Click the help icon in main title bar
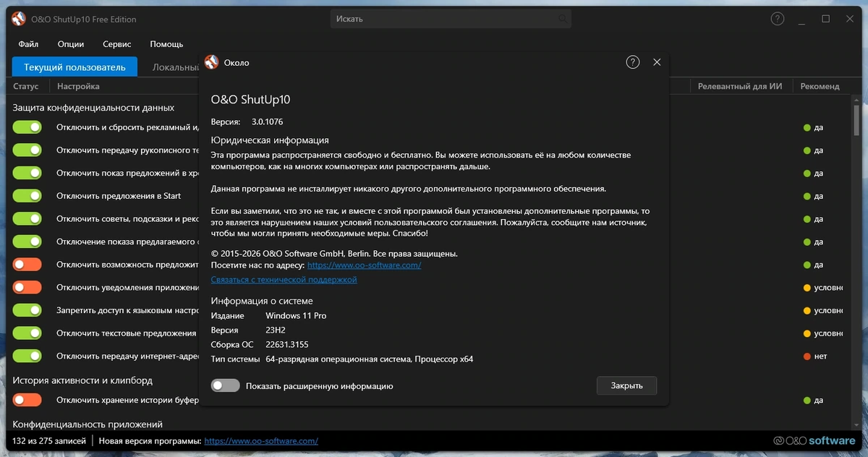The height and width of the screenshot is (457, 868). [x=778, y=19]
